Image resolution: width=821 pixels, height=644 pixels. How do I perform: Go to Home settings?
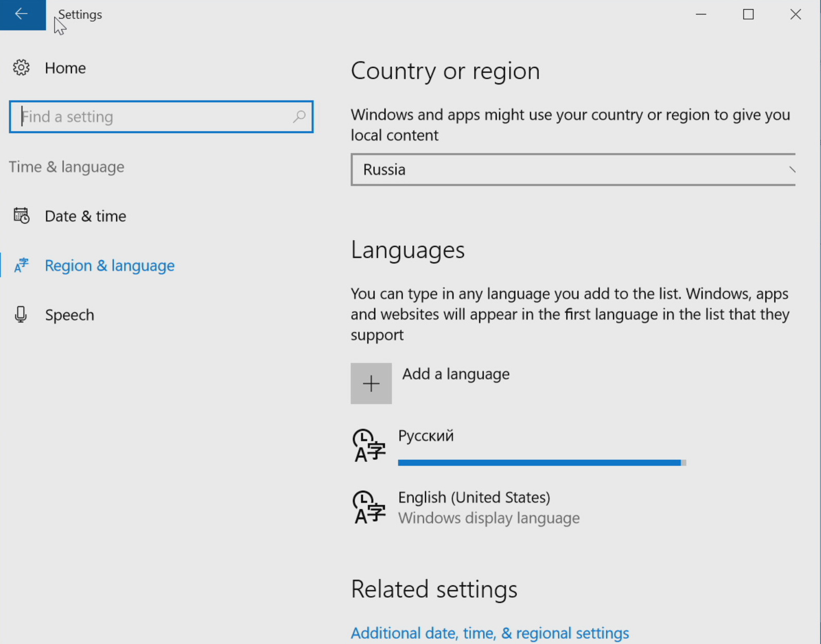tap(65, 68)
